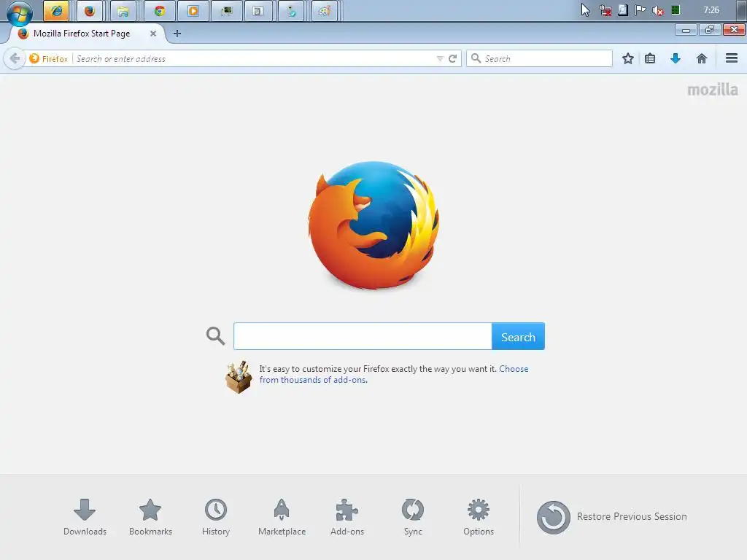
Task: Launch Internet Explorer from the taskbar
Action: [x=56, y=10]
